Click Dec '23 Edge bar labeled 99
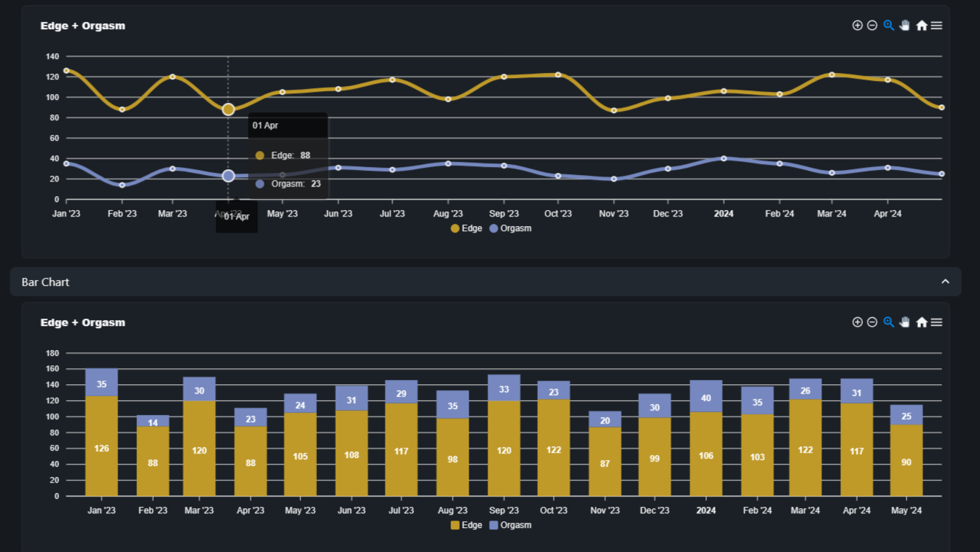Screen dimensions: 980x552 654,457
